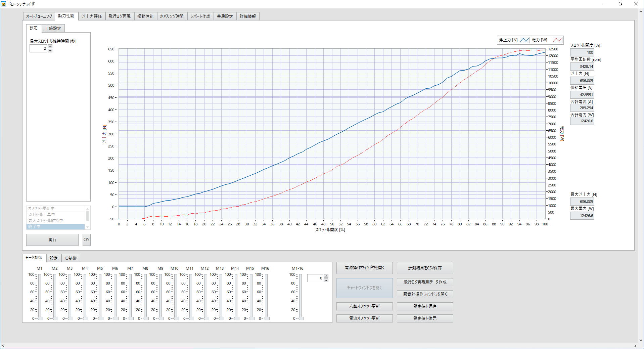Click the 平均回転数 value 3428.14
Viewport: 644px width, 349px height.
coord(582,67)
